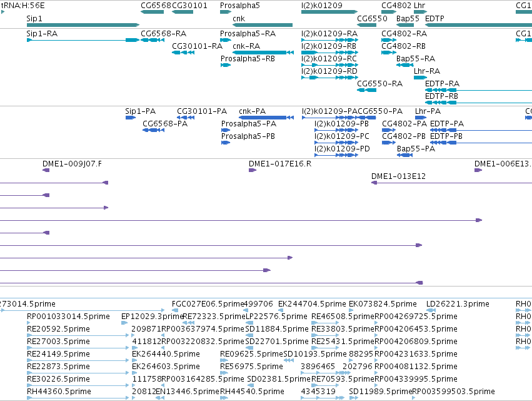Screen dimensions: 532x401
Task: Click the RP004269725.5prime EST
Action: pos(376,323)
